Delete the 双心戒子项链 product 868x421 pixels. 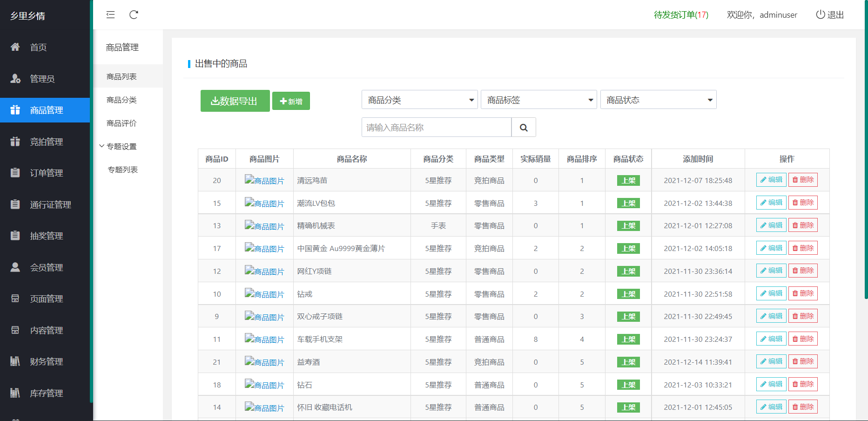803,316
